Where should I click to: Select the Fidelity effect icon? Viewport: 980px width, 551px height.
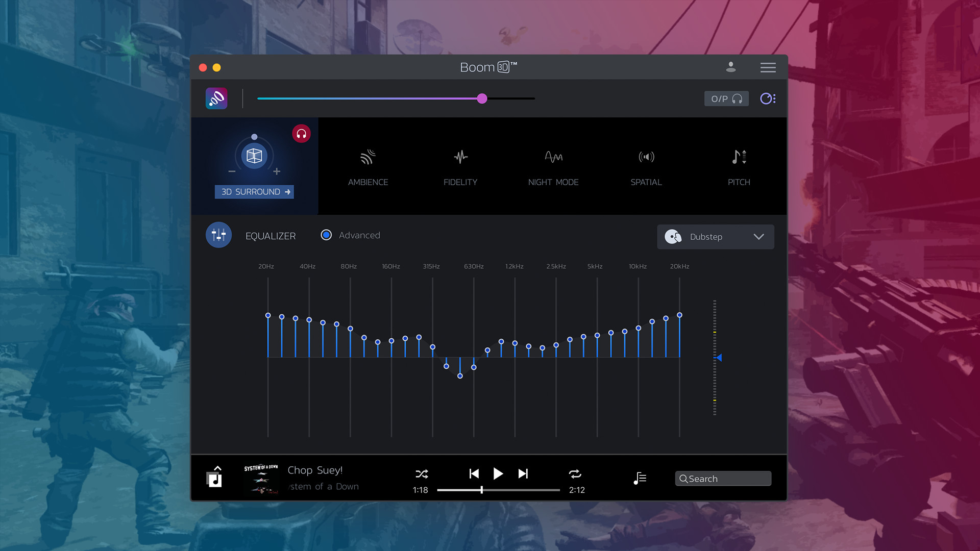(x=460, y=157)
